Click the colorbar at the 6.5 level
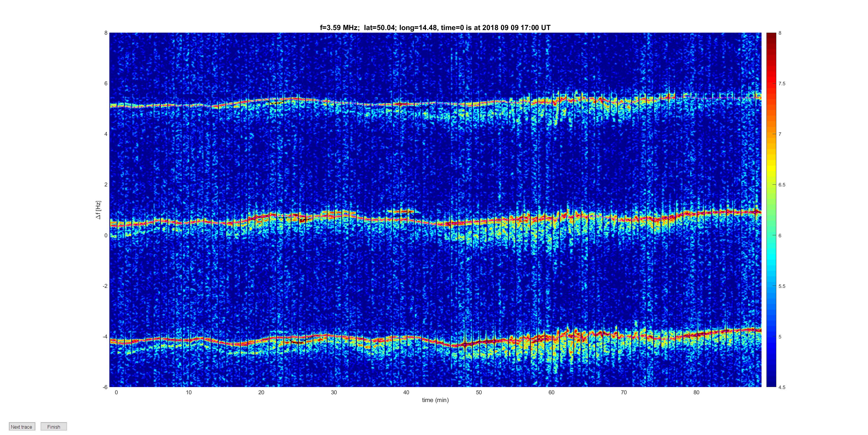Screen dimensions: 868x435 click(771, 184)
